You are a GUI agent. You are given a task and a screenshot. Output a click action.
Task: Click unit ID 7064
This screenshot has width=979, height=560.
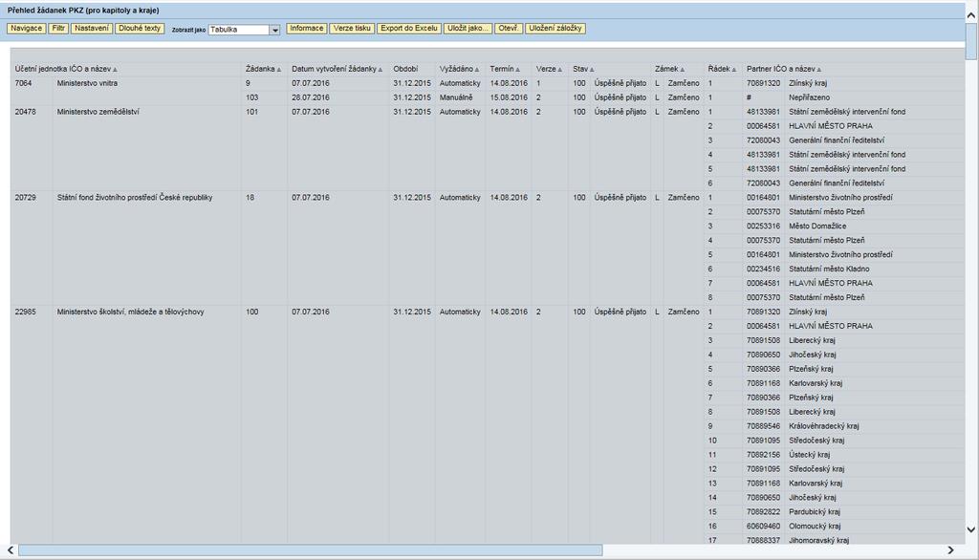[23, 83]
